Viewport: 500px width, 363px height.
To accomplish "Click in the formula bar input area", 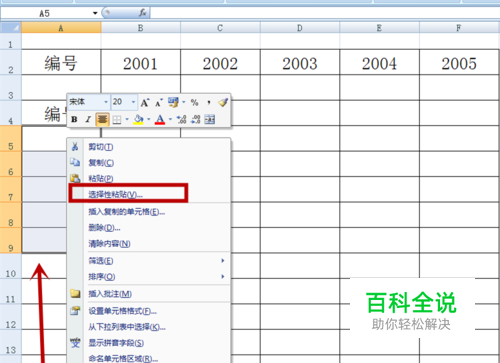I will [325, 13].
